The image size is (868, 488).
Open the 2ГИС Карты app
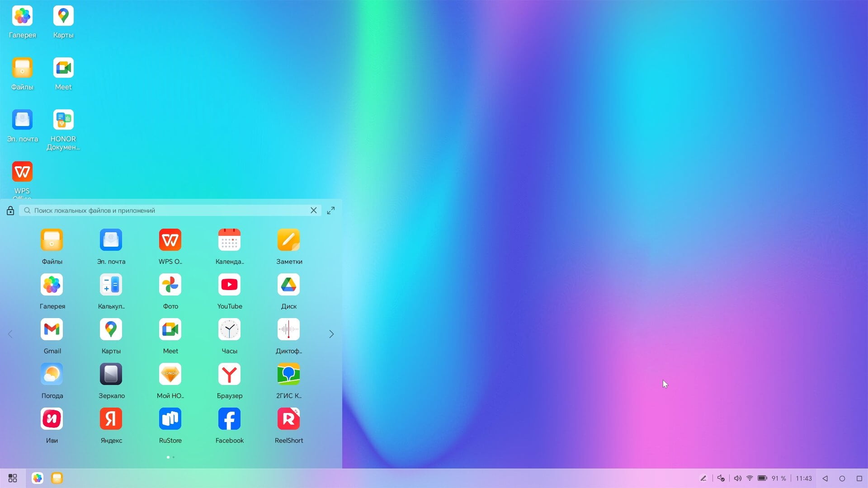click(289, 380)
